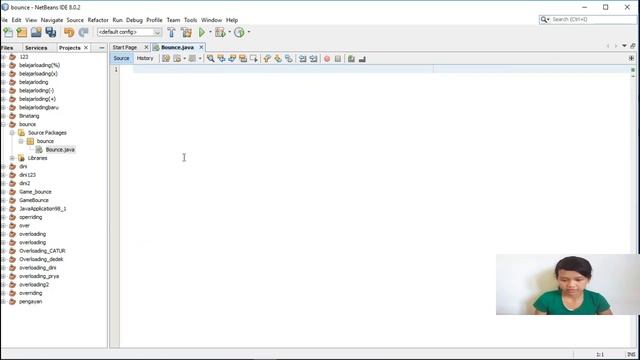Uncomment selected lines icon
640x360 pixels.
362,59
